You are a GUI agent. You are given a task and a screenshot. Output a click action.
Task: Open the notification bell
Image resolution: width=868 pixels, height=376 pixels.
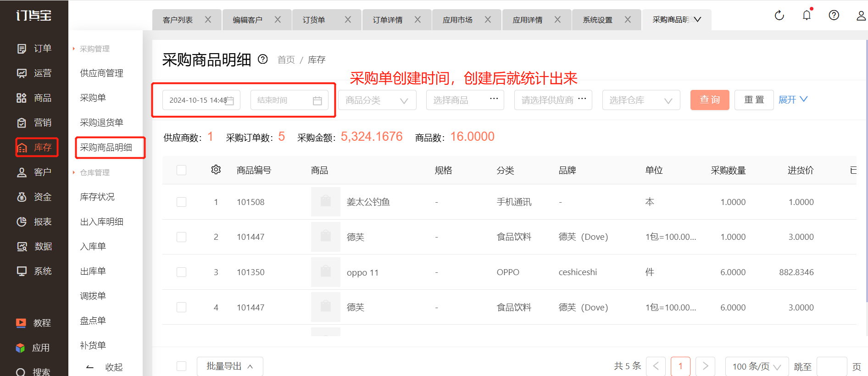[807, 16]
